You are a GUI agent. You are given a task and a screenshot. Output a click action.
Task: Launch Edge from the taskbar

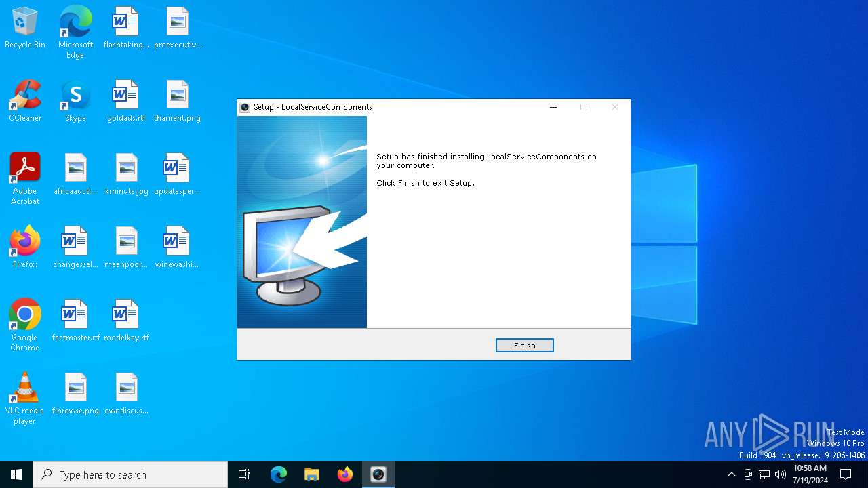point(279,474)
